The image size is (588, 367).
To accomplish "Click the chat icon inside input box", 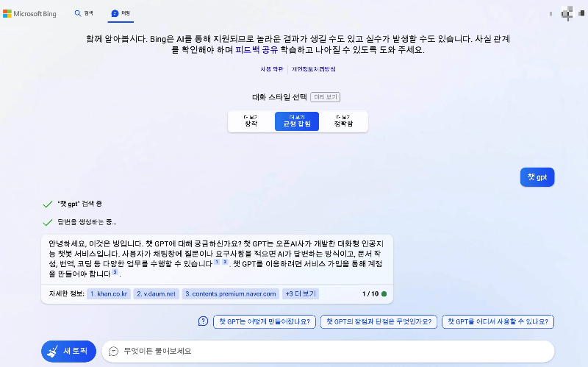I will (114, 352).
